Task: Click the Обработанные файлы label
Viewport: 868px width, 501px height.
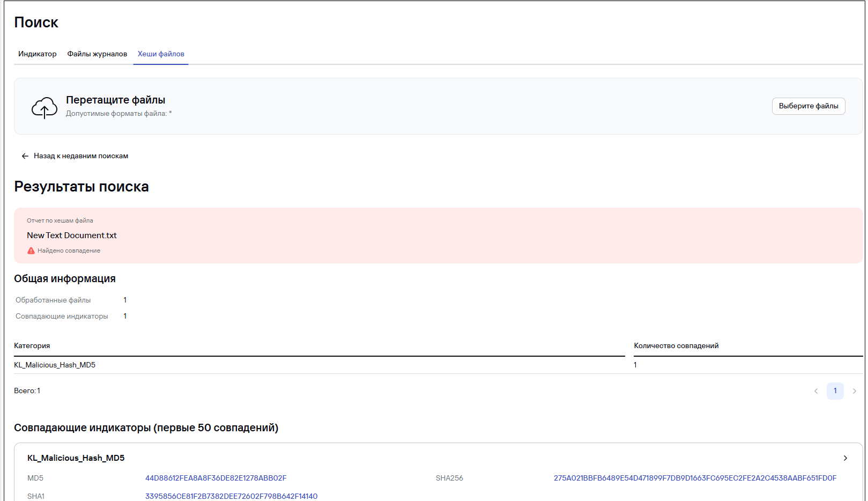Action: [x=53, y=300]
